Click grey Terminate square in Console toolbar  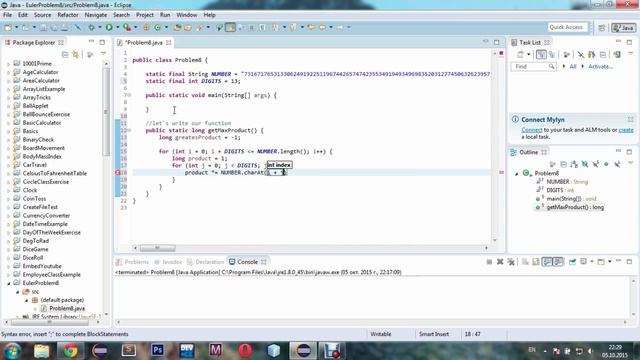pyautogui.click(x=489, y=262)
